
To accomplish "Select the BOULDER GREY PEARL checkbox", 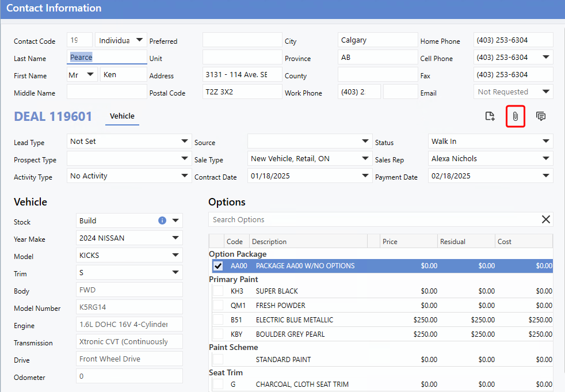I will point(218,334).
